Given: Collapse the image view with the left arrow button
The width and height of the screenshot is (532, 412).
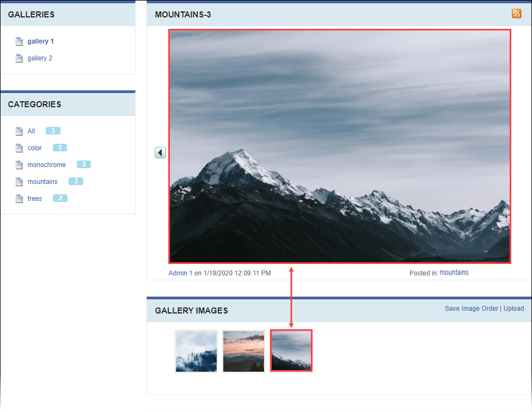Looking at the screenshot, I should (160, 152).
